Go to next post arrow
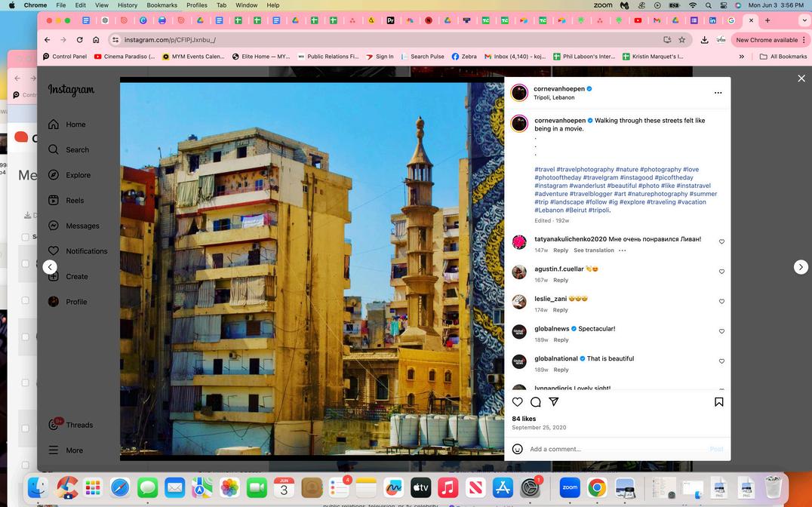This screenshot has width=812, height=507. [x=801, y=267]
